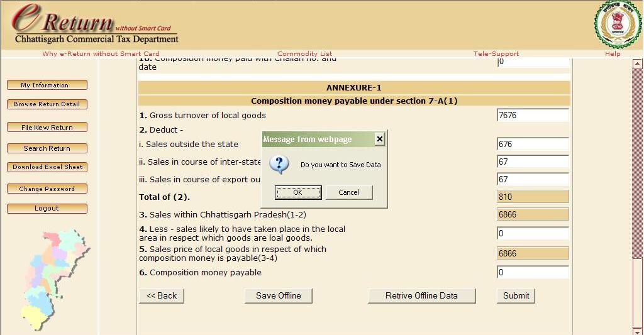This screenshot has width=644, height=335.
Task: Click the Chhattisgarh government emblem
Action: coord(618,25)
